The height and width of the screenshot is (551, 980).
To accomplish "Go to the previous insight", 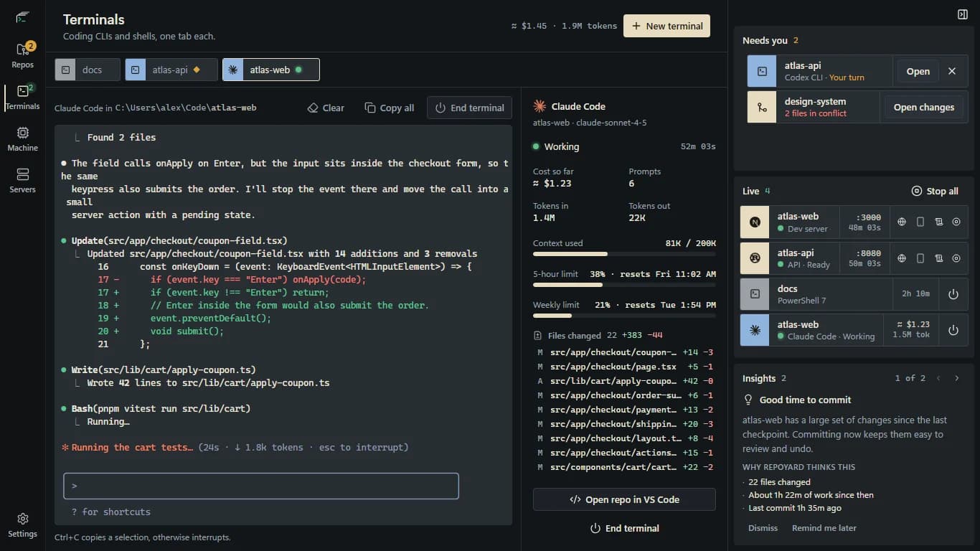I will [x=938, y=378].
